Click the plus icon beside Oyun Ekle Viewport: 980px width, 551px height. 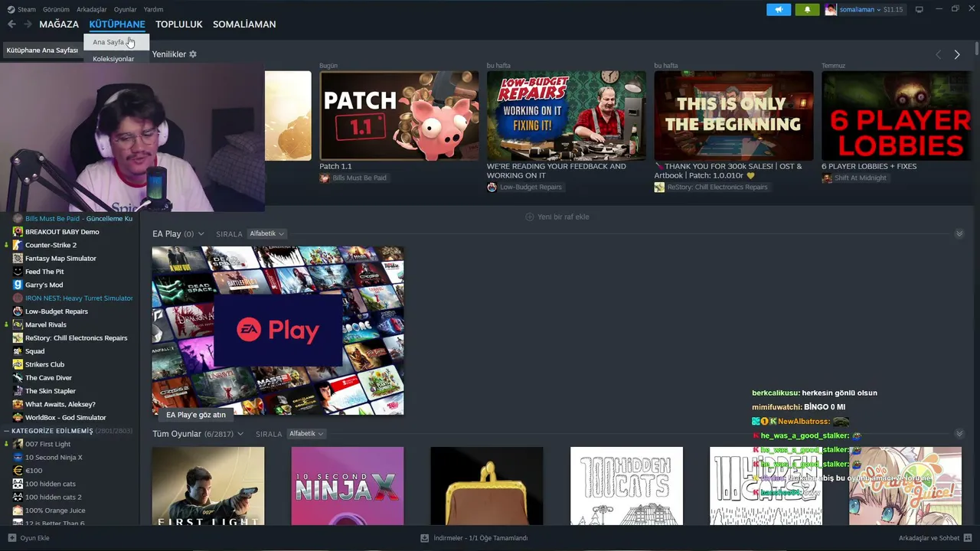[11, 538]
